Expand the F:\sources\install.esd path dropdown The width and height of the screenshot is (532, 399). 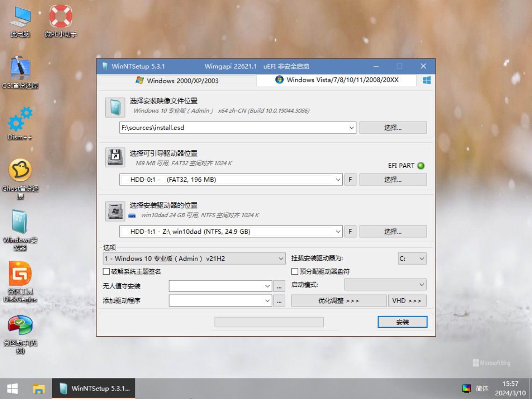pos(352,127)
